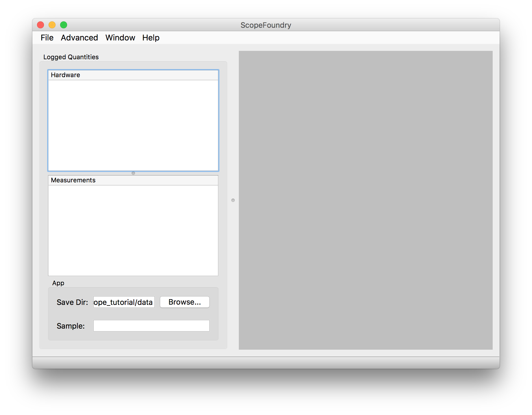Click the splitter handle between Hardware and Measurements
This screenshot has width=532, height=415.
point(133,173)
